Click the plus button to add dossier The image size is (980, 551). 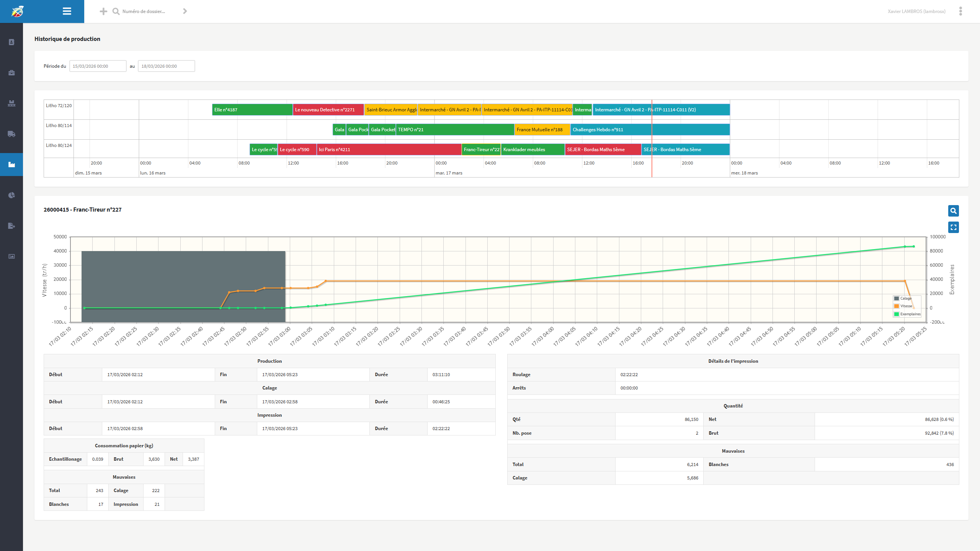click(x=103, y=11)
